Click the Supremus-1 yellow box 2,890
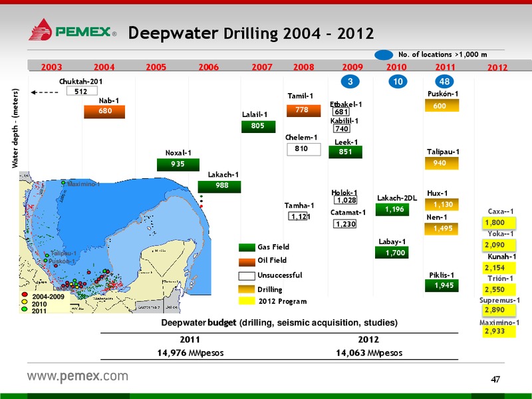The height and width of the screenshot is (399, 532). [x=499, y=310]
